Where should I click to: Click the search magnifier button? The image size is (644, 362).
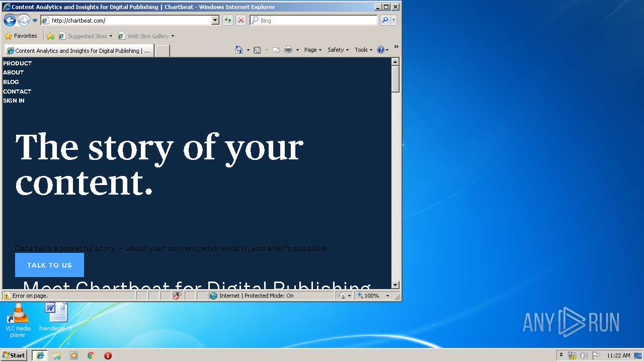click(385, 20)
